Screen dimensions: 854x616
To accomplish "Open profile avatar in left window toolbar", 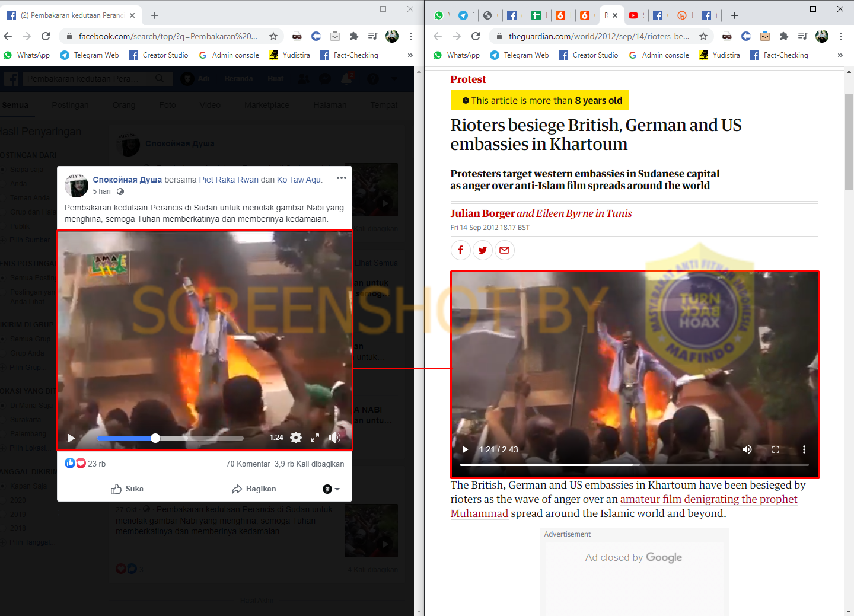I will (x=392, y=36).
